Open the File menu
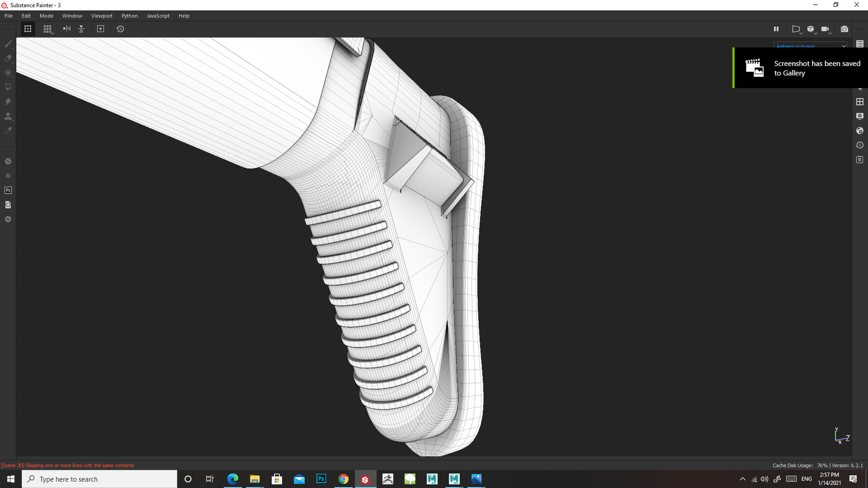Image resolution: width=868 pixels, height=488 pixels. point(9,16)
